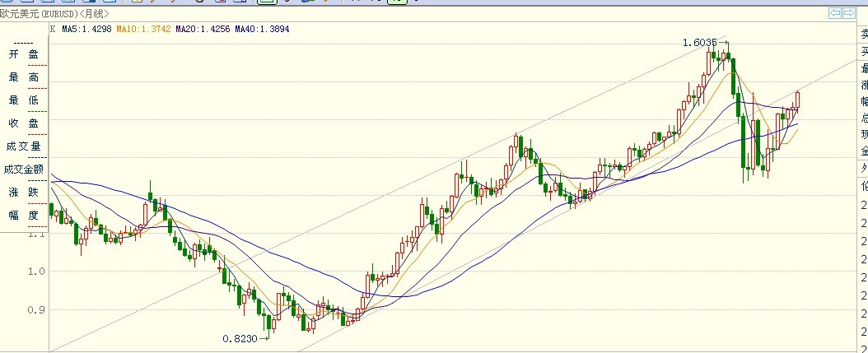Click the MA10:1.3742 indicator label

143,29
